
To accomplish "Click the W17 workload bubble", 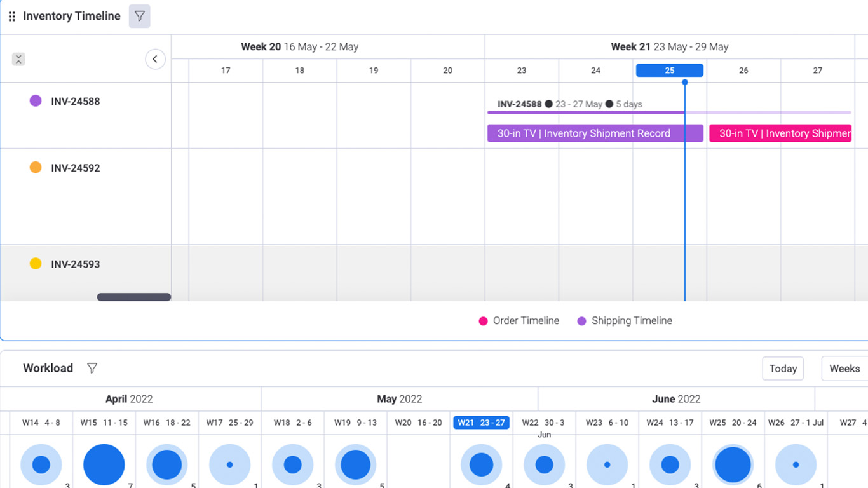I will 230,464.
